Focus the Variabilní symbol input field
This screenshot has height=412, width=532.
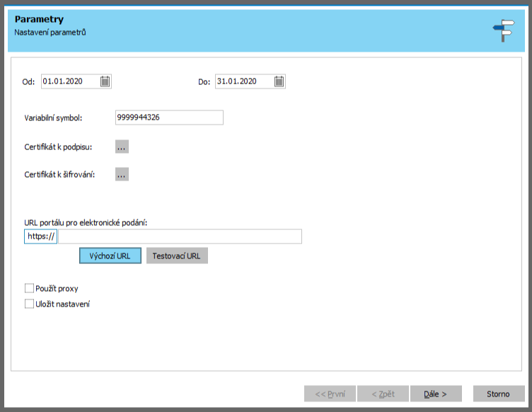click(x=168, y=118)
